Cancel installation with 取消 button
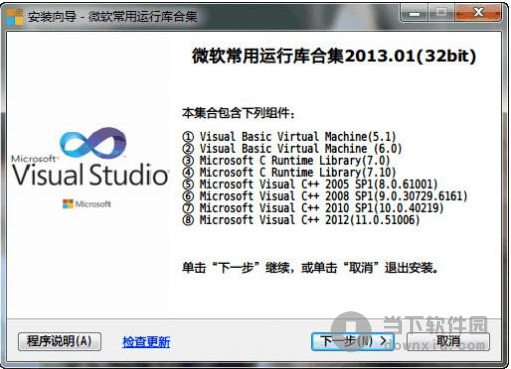The image size is (511, 369). [x=448, y=341]
